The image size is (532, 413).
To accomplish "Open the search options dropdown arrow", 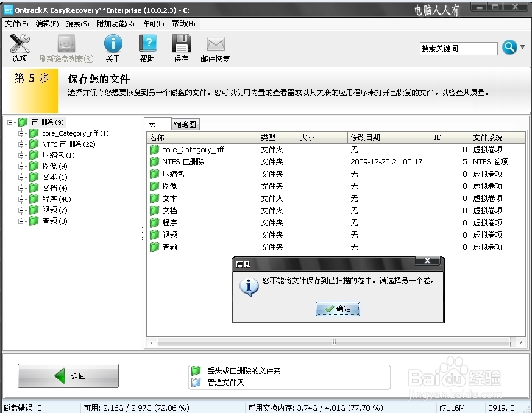I will pos(522,47).
